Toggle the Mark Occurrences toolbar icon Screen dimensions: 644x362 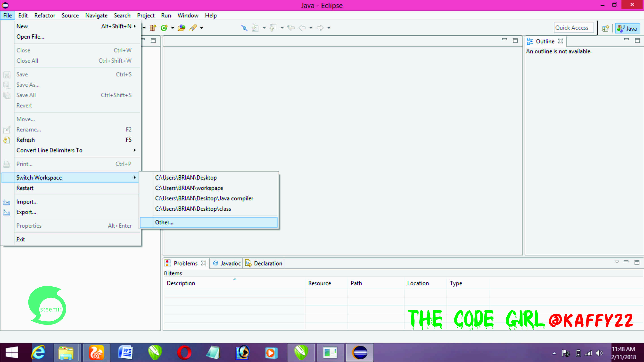point(244,28)
